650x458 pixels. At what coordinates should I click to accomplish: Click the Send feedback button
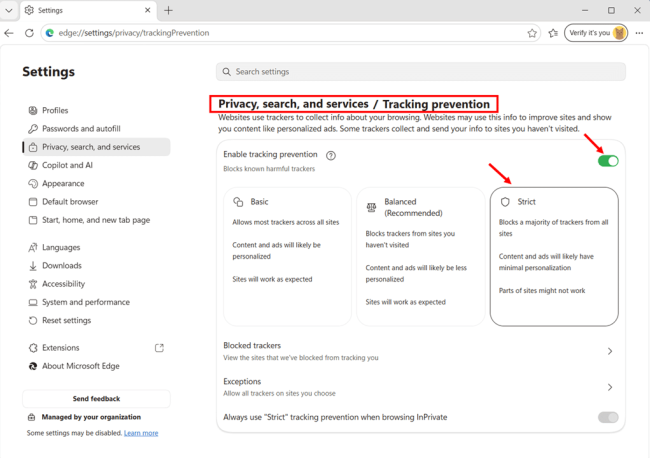click(x=96, y=398)
